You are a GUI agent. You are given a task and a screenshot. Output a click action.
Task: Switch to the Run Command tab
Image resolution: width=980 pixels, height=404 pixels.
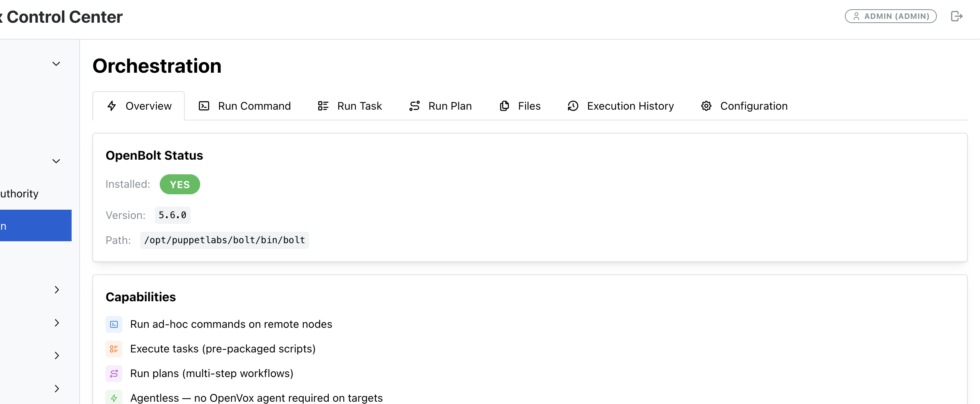click(244, 106)
